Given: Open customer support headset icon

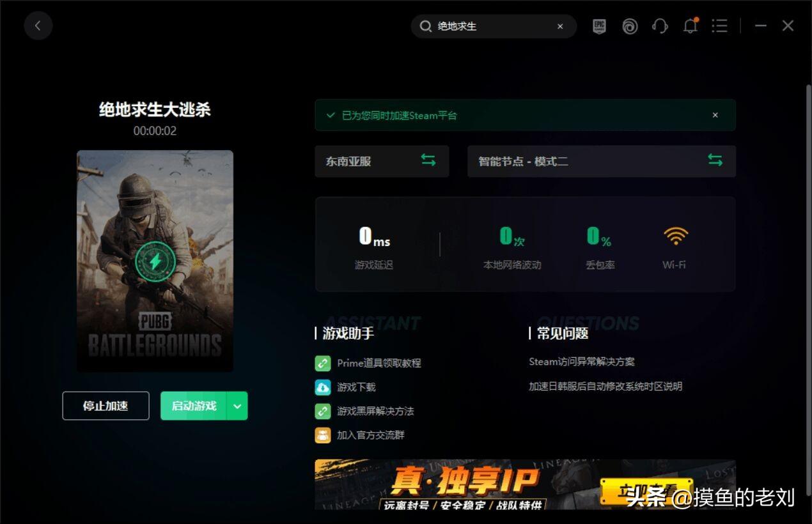Looking at the screenshot, I should pos(660,26).
